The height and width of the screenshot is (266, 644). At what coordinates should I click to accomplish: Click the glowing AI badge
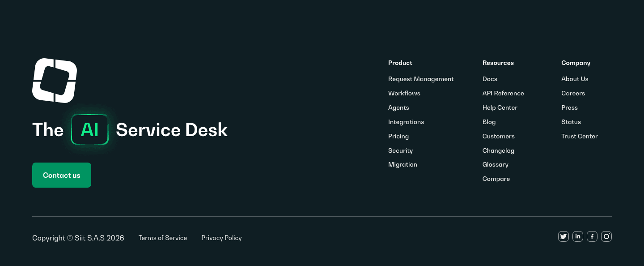pyautogui.click(x=90, y=129)
